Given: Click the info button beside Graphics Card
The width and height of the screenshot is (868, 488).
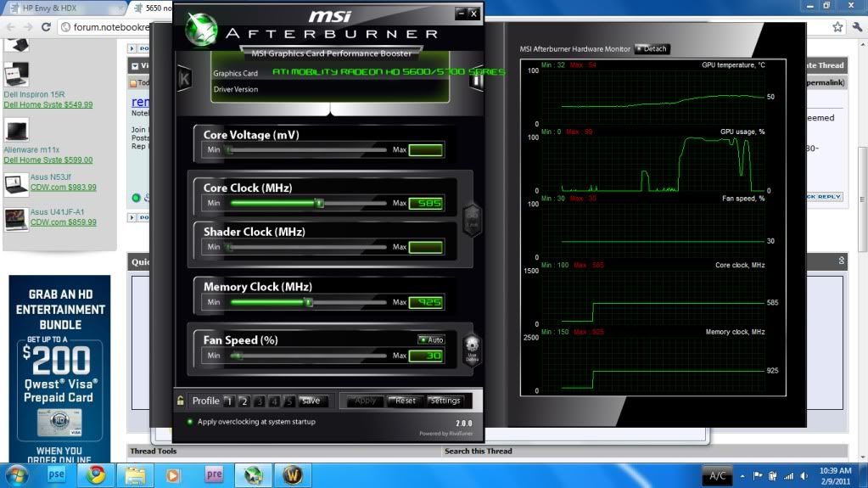Looking at the screenshot, I should click(x=476, y=81).
